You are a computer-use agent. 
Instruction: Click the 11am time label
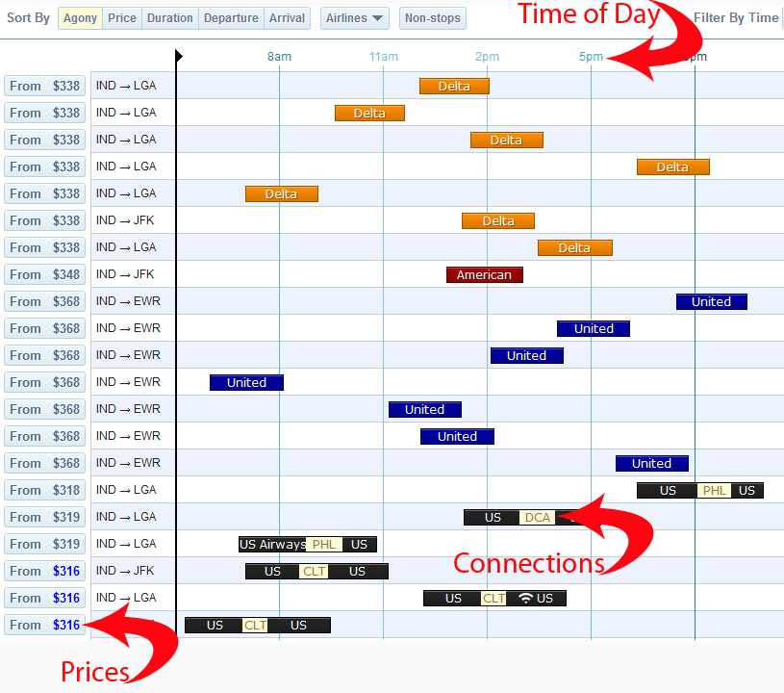383,57
